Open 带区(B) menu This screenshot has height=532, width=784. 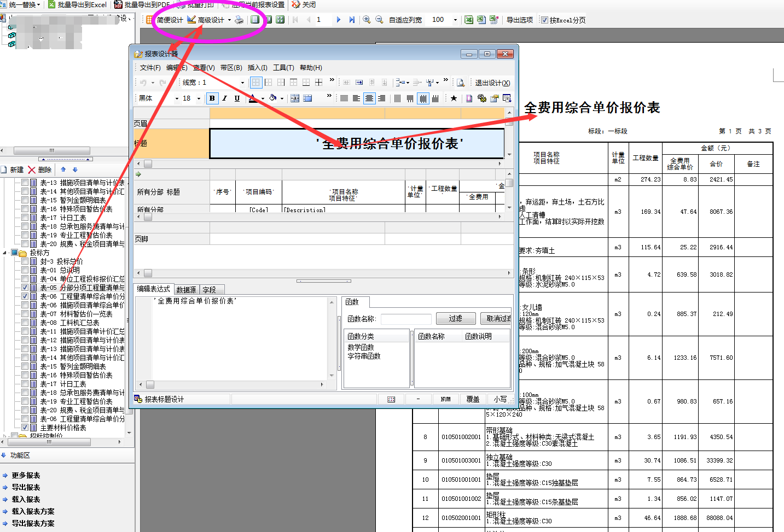[231, 68]
